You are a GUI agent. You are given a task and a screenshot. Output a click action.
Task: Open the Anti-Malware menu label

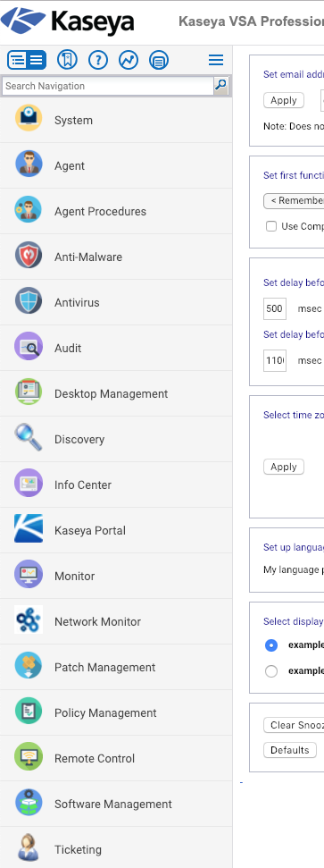(87, 257)
